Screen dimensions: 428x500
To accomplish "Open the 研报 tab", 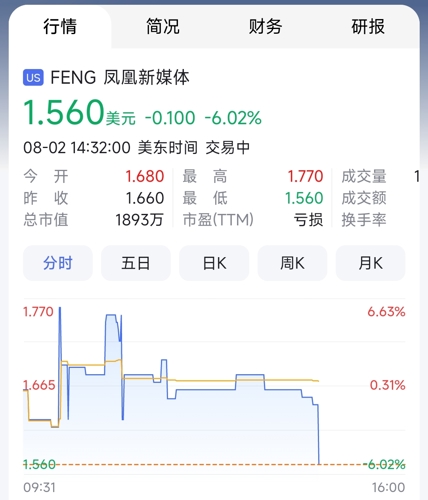I will (x=368, y=26).
